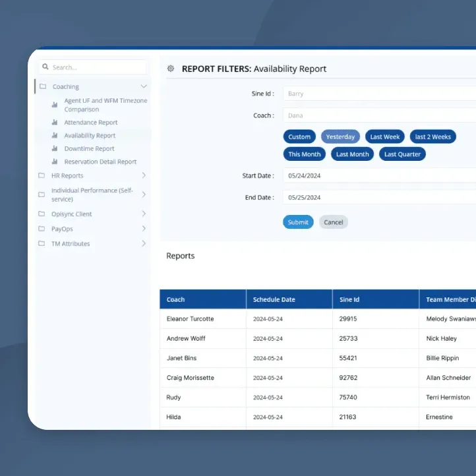Screen dimensions: 476x476
Task: Sort by the Coach column header
Action: (x=203, y=299)
